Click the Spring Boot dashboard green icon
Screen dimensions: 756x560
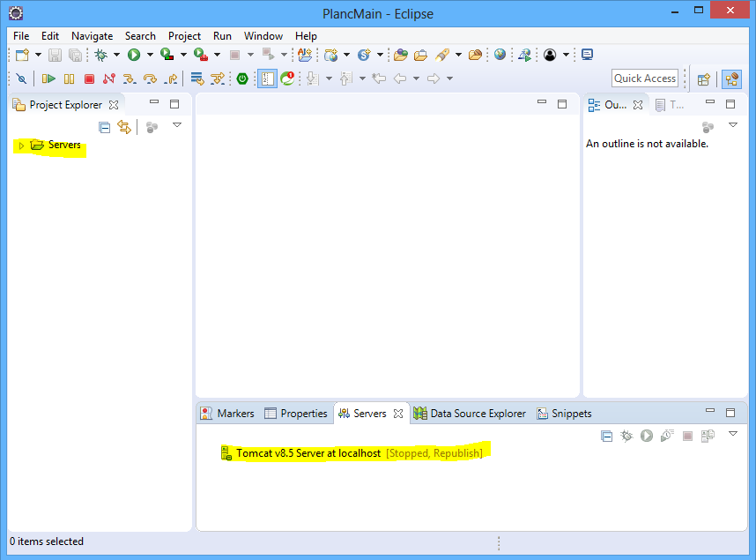pos(242,78)
